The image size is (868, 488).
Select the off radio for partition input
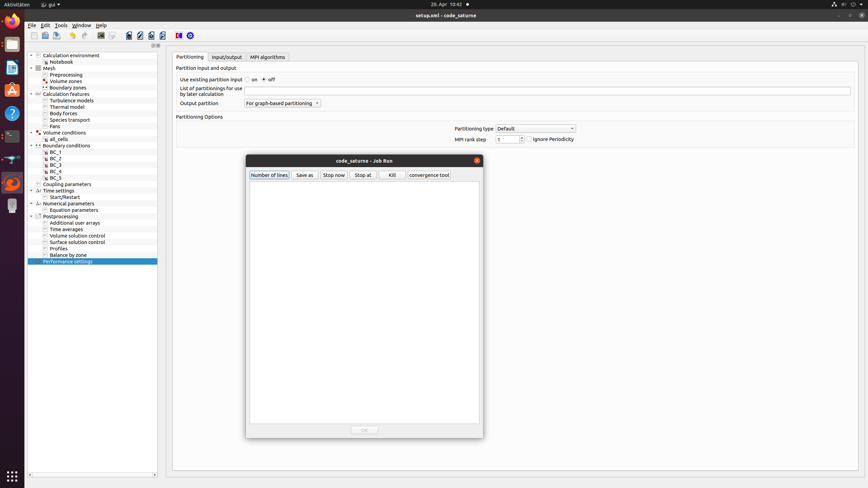264,80
